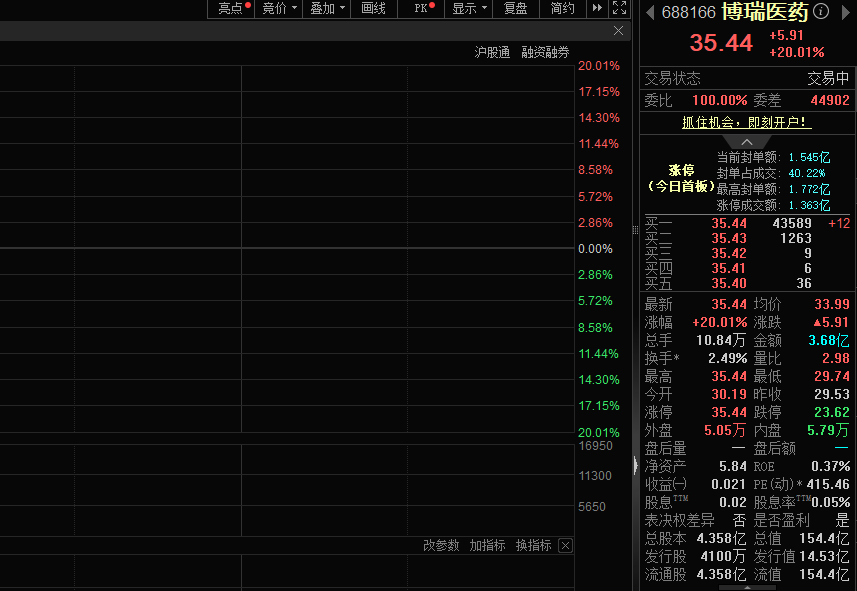This screenshot has width=857, height=591.
Task: Select the 今开 value 30.19
Action: (x=729, y=394)
